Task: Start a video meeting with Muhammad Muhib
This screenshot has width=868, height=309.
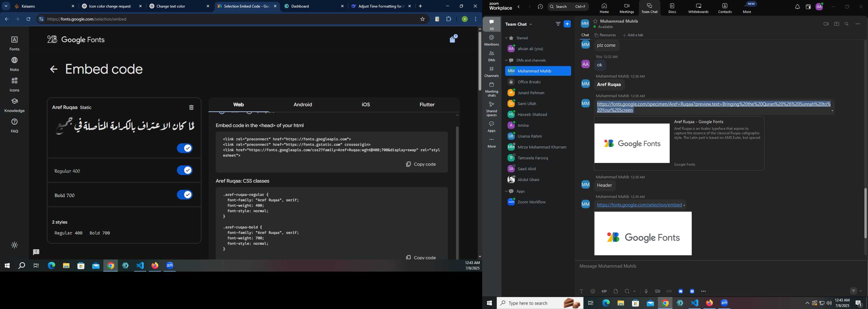Action: pos(826,24)
